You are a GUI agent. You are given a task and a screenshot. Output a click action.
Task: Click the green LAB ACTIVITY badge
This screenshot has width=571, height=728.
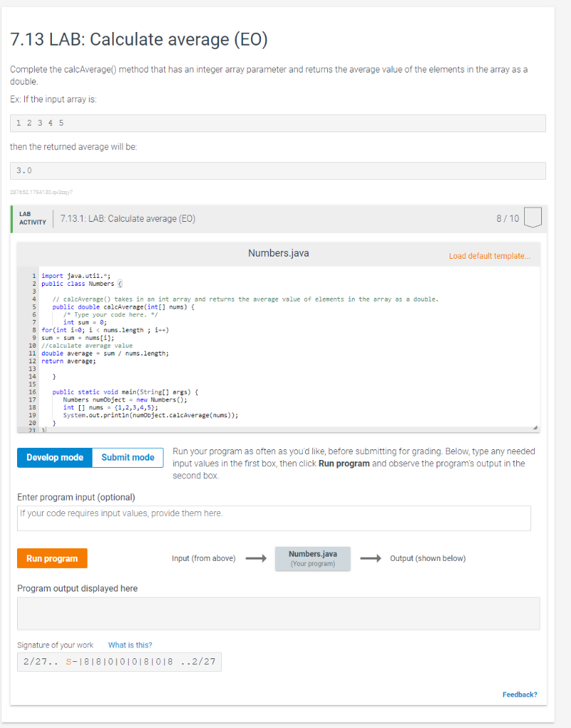click(x=30, y=218)
